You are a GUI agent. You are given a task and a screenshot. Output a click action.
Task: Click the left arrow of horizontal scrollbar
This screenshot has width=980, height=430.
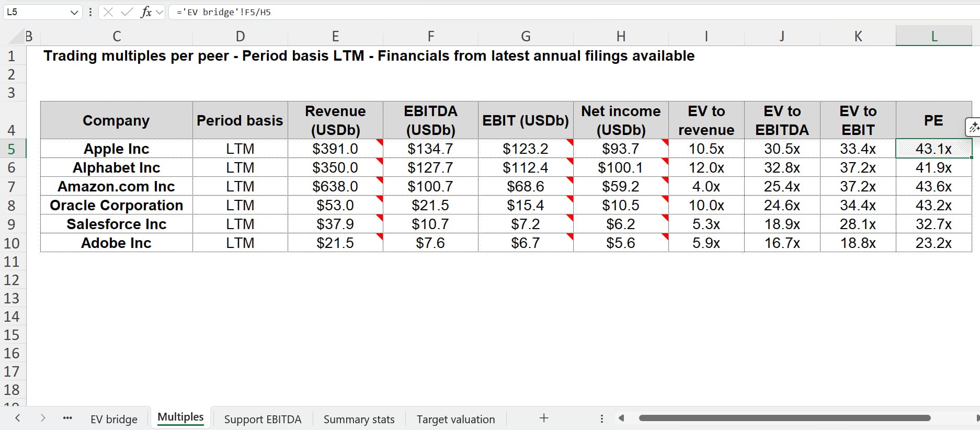point(621,418)
